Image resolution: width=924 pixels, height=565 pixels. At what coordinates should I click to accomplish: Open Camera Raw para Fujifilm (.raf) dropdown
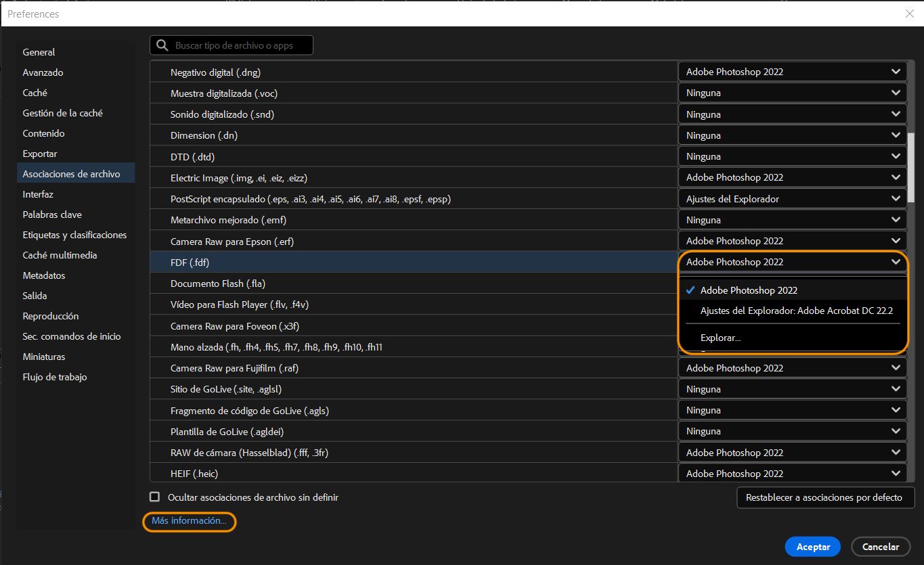click(x=792, y=368)
